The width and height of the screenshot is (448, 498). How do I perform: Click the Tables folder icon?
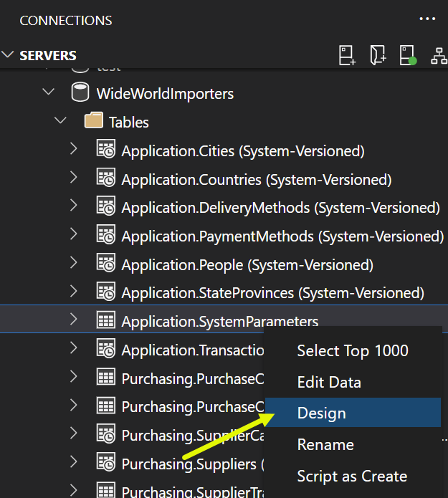click(94, 120)
